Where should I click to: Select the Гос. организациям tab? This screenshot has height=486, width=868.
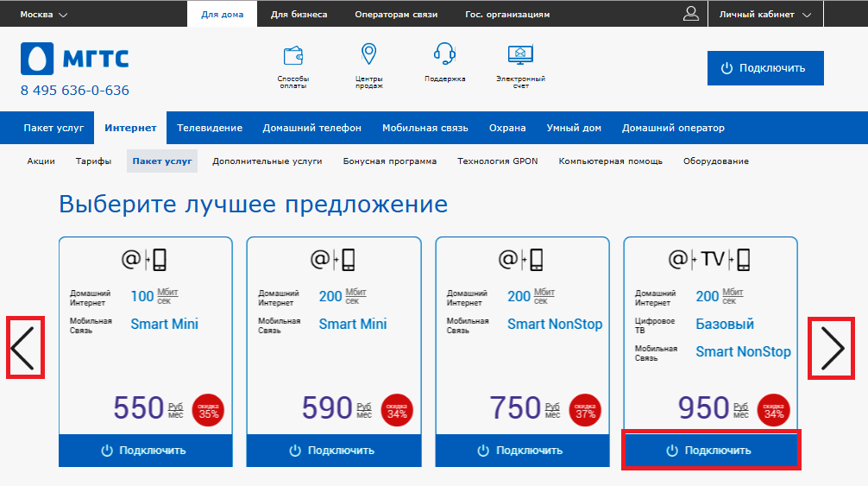tap(507, 15)
